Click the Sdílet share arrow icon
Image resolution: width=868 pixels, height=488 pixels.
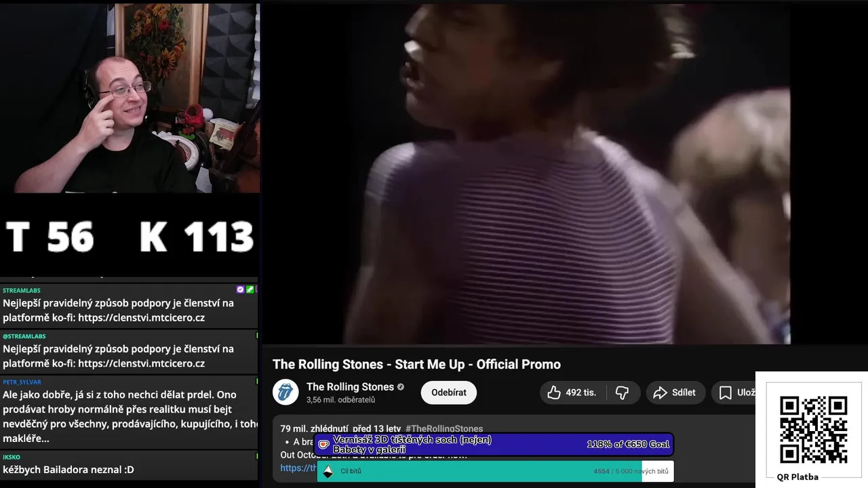(x=660, y=392)
